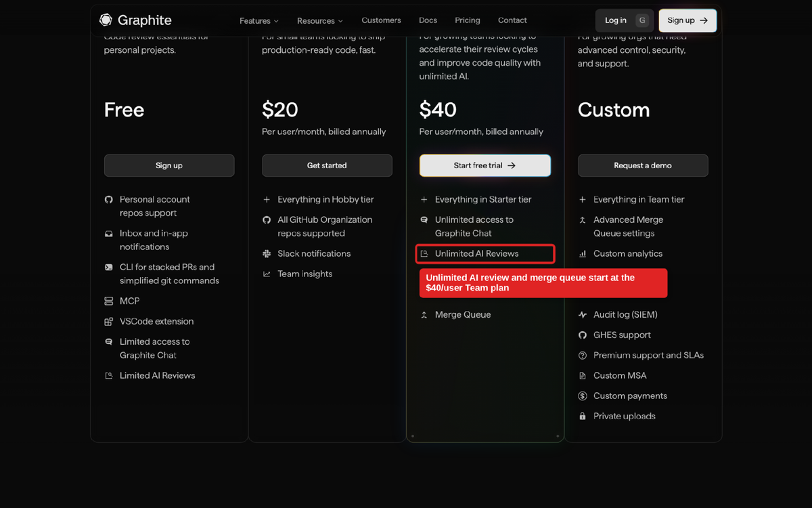This screenshot has width=812, height=508.
Task: Click the plus icon beside Everything in Hobby tier
Action: pyautogui.click(x=267, y=199)
